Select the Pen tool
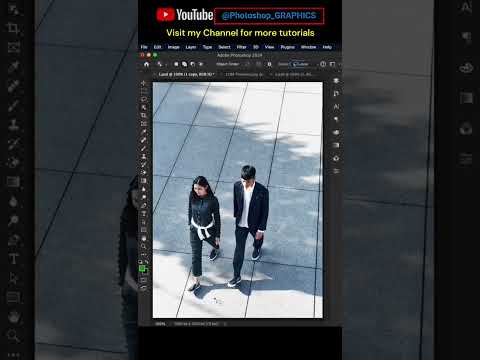This screenshot has width=480, height=360. 144,205
